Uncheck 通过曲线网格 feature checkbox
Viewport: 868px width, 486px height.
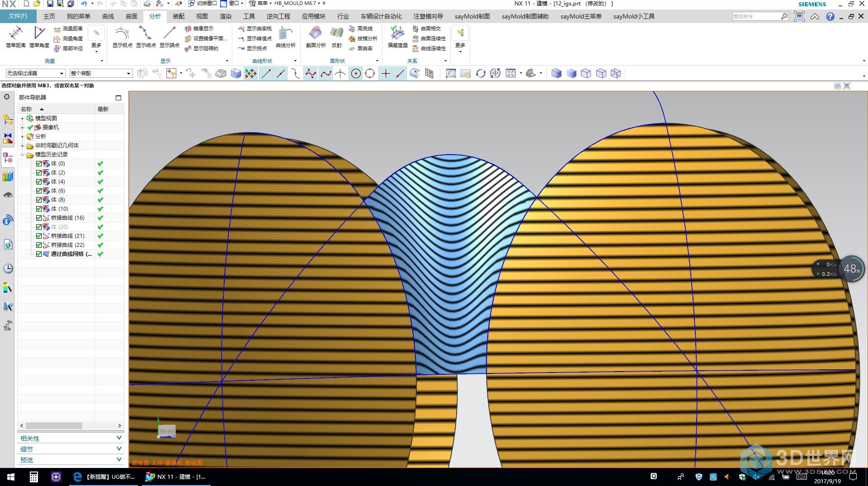pyautogui.click(x=39, y=254)
